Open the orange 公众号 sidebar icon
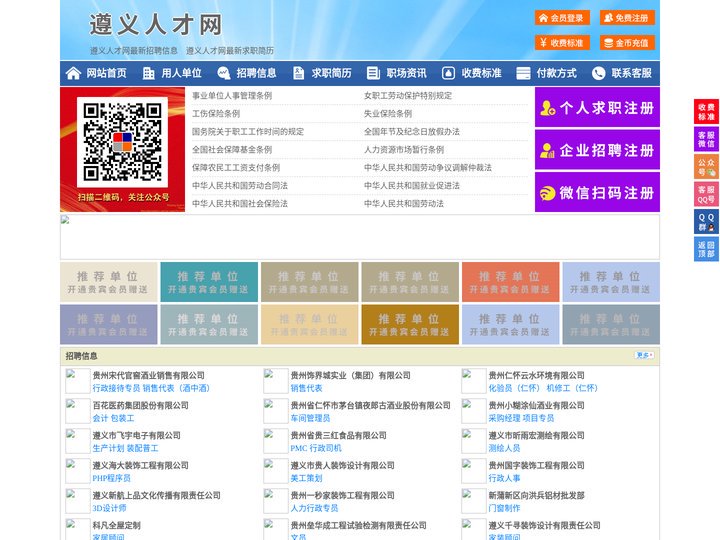The width and height of the screenshot is (720, 540). (x=706, y=167)
